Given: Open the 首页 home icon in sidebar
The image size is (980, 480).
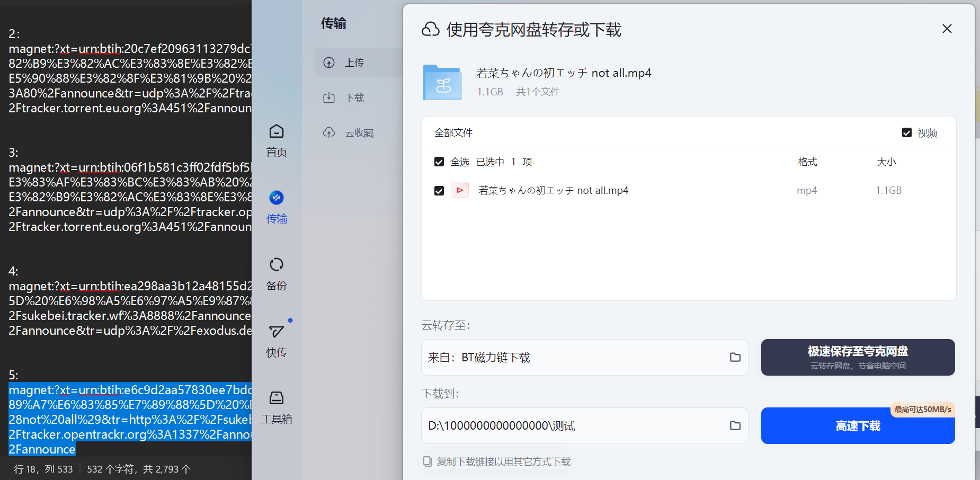Looking at the screenshot, I should click(276, 140).
